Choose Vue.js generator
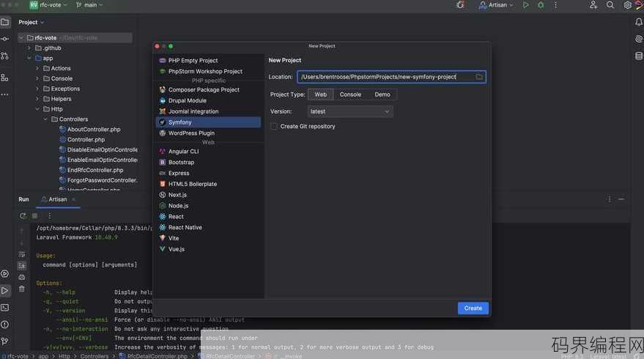 pos(208,249)
